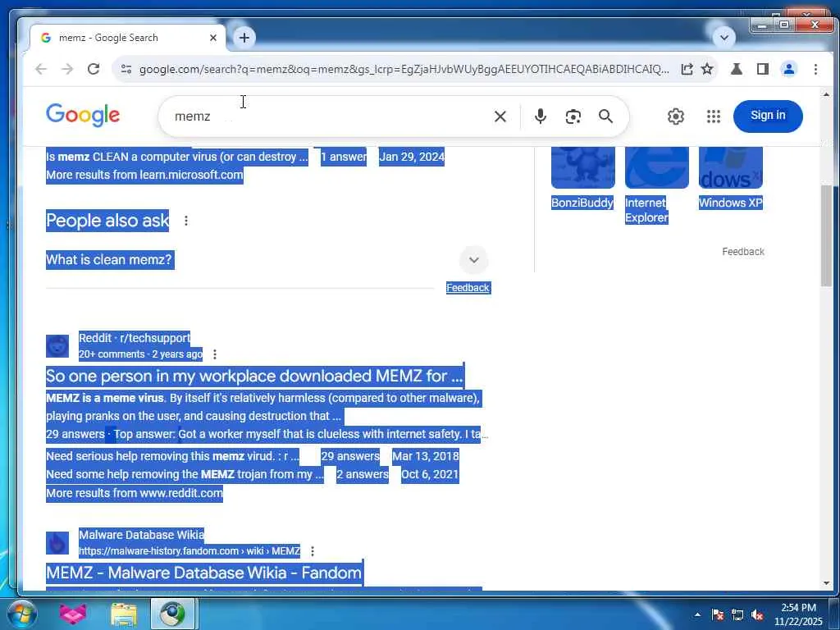The width and height of the screenshot is (840, 630).
Task: Open site information icon in address bar
Action: click(126, 69)
